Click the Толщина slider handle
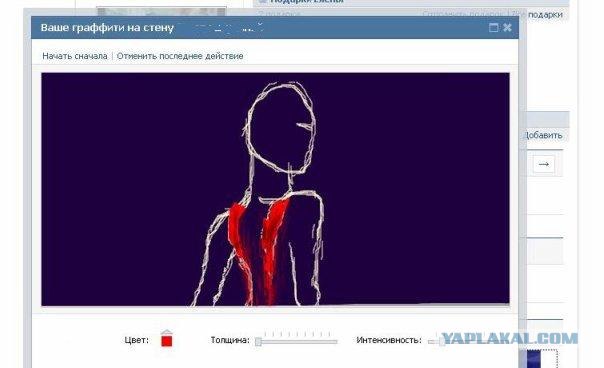Screen dimensions: 604x368 [258, 341]
